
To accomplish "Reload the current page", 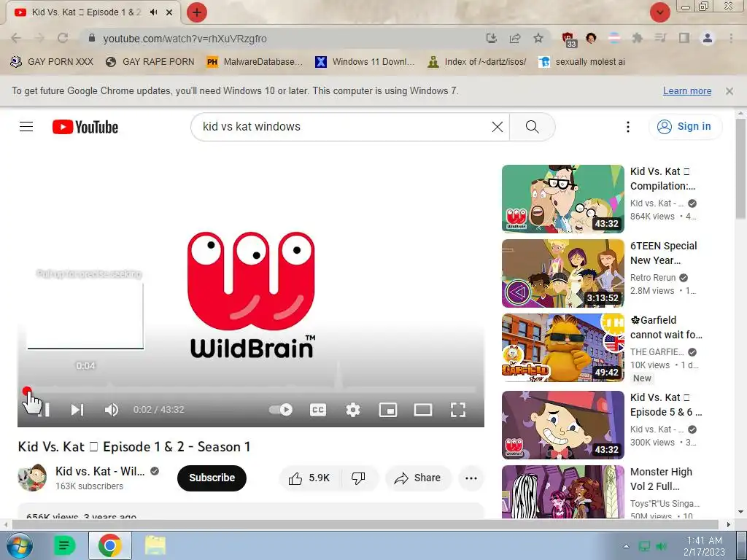I will coord(63,38).
